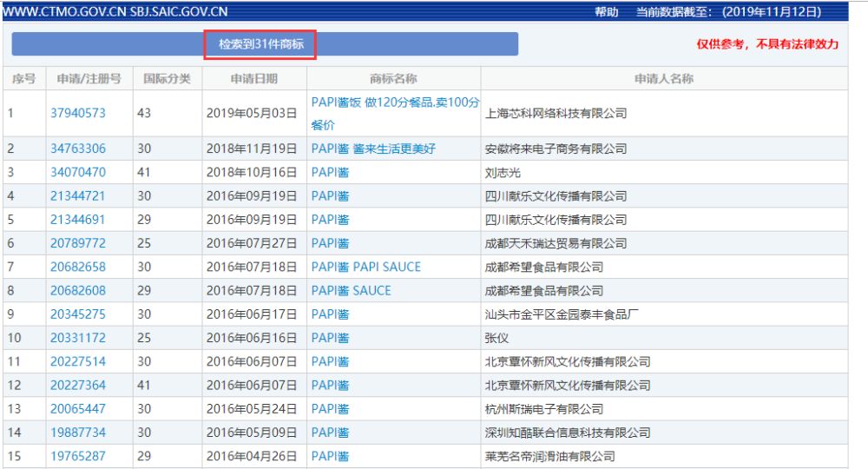868x469 pixels.
Task: Open PAPI酱 trademark by 深圳知酷联合信息科技有限公司
Action: coord(331,433)
